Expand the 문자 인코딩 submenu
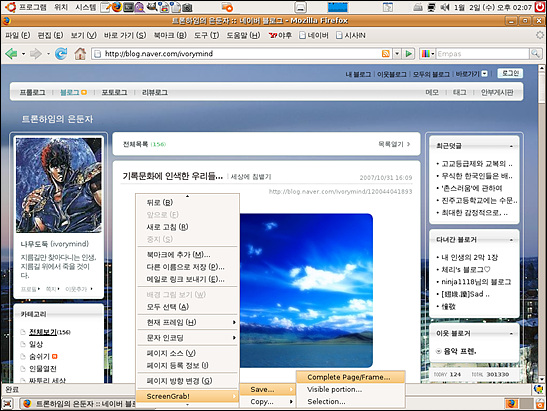Screen dimensions: 547x411 pos(234,338)
